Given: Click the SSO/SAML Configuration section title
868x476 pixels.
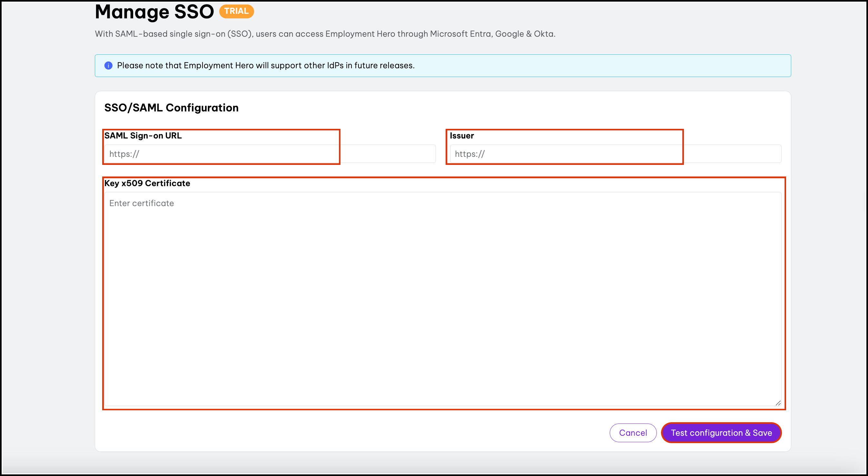Looking at the screenshot, I should (x=171, y=108).
